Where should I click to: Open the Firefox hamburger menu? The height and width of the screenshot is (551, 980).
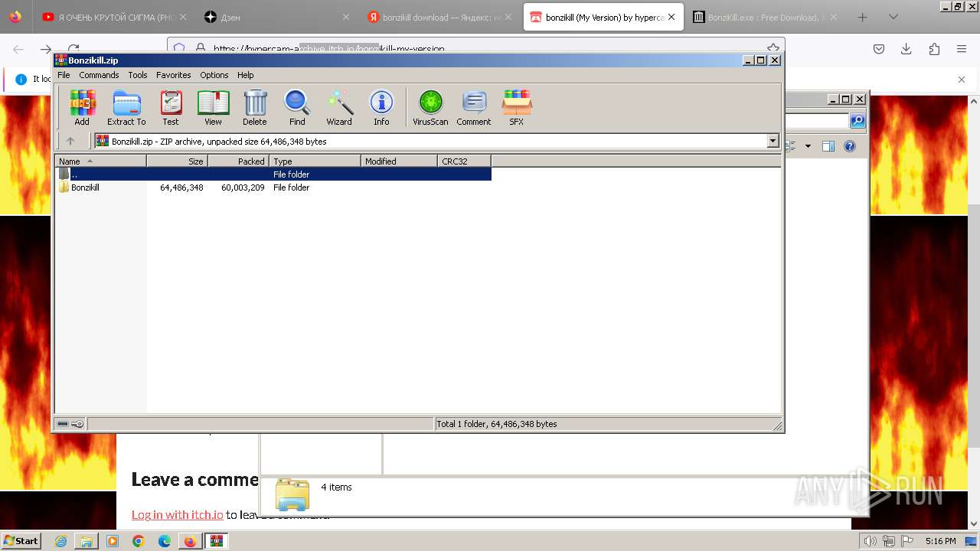point(962,49)
